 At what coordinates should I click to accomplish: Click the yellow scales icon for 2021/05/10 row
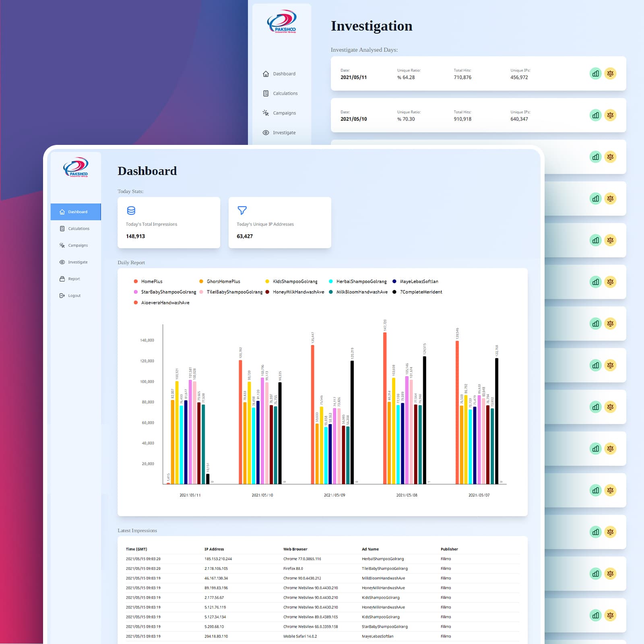[611, 115]
